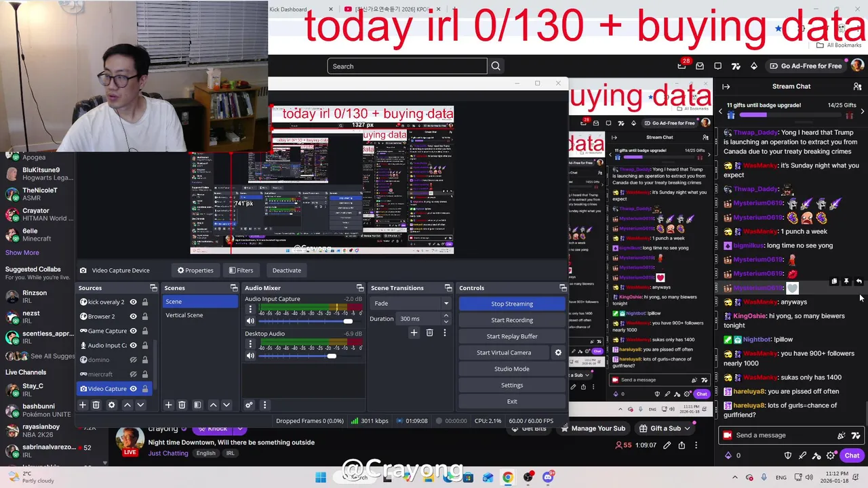
Task: Open Chrome from Windows taskbar
Action: click(x=507, y=477)
